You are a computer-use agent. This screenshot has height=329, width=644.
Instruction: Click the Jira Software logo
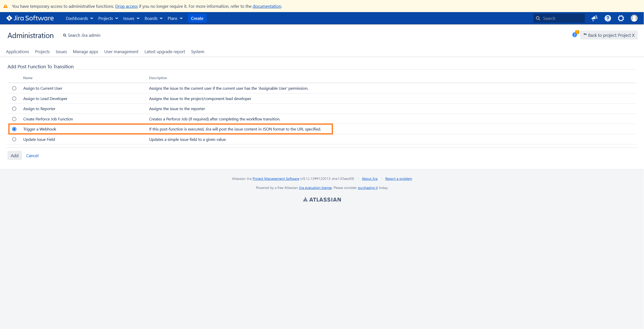[x=30, y=18]
